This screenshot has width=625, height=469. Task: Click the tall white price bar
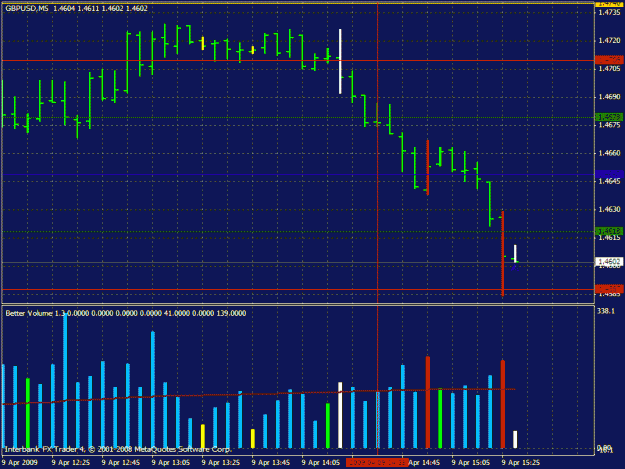tap(340, 61)
